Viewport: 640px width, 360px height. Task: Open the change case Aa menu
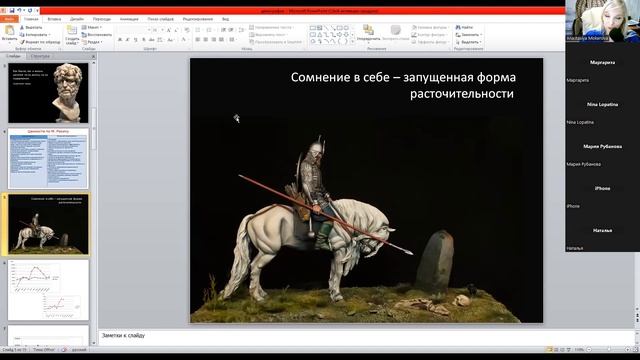click(171, 40)
